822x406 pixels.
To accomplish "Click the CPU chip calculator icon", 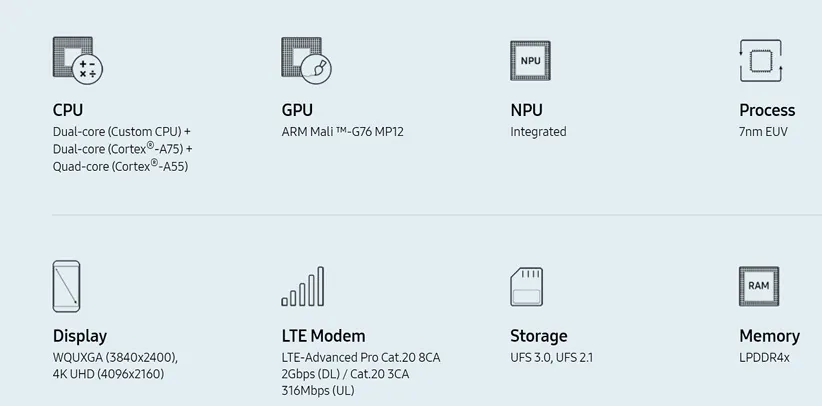I will point(77,60).
